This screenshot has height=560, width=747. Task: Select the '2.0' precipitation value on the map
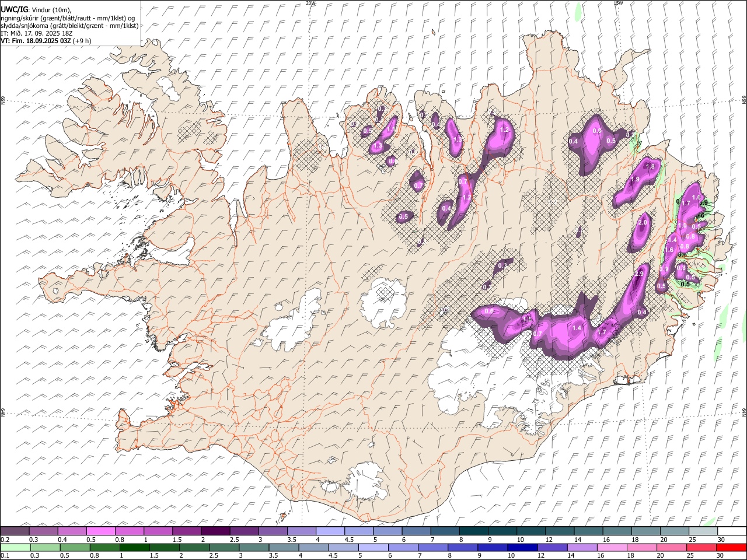tap(643, 222)
